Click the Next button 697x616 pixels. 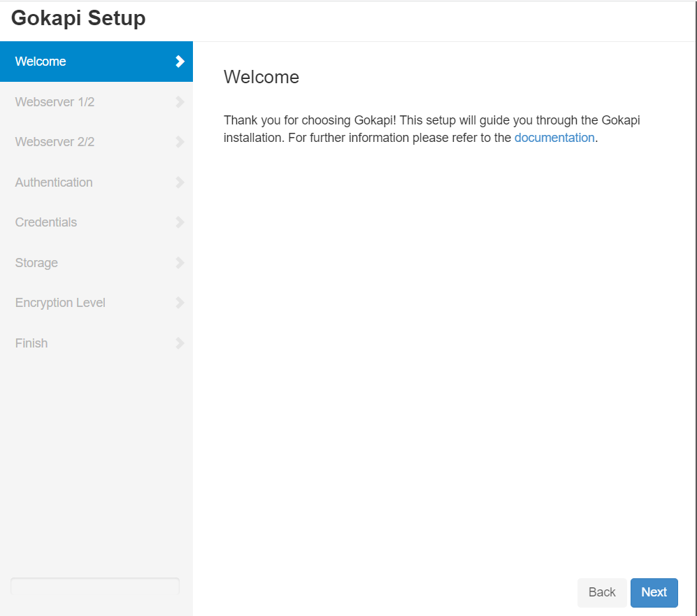point(654,592)
